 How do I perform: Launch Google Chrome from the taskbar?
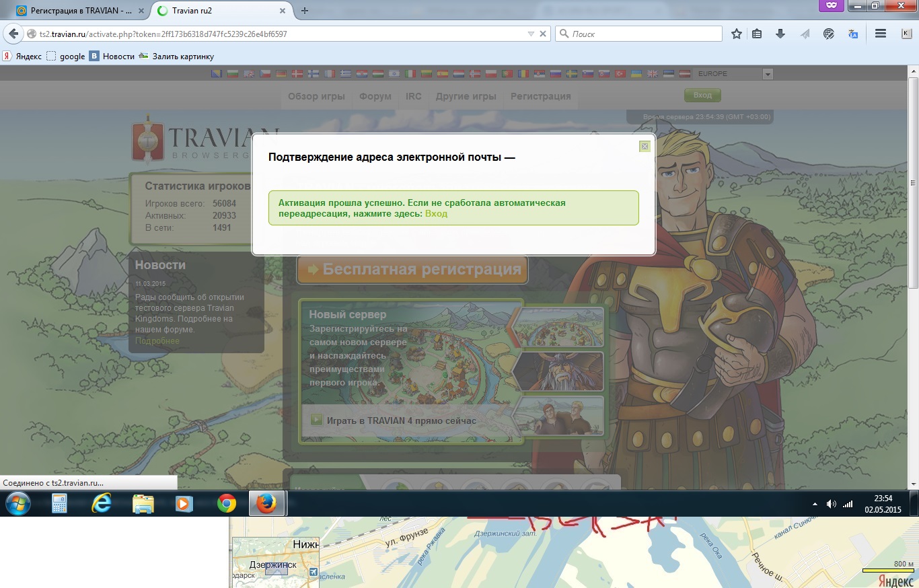tap(227, 503)
